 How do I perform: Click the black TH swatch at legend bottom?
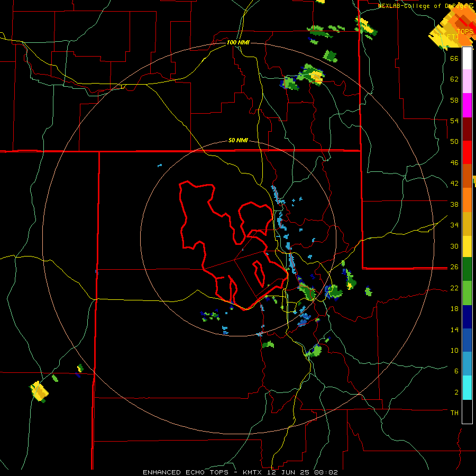click(x=467, y=411)
